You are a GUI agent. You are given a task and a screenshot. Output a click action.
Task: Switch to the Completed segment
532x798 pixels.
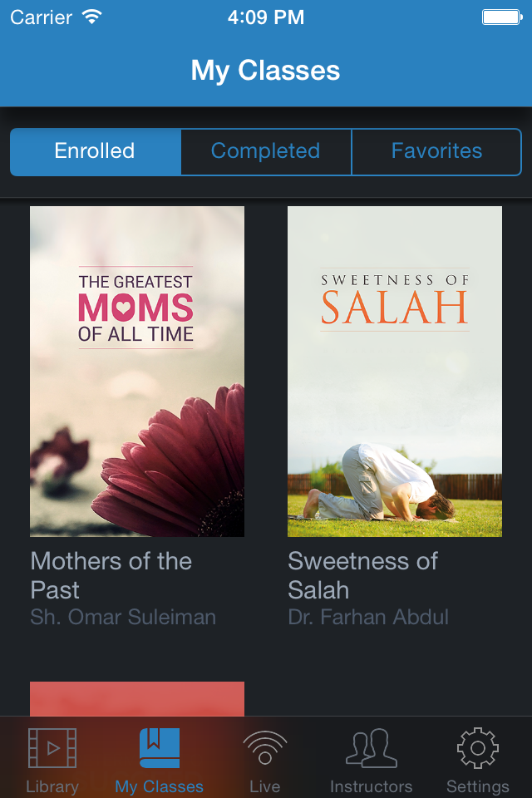265,151
